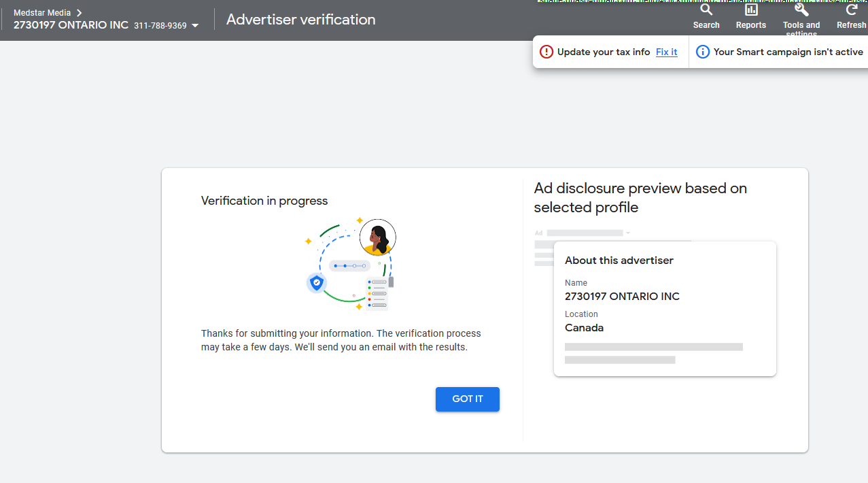
Task: Click the blue shield checkmark illustration
Action: point(316,282)
